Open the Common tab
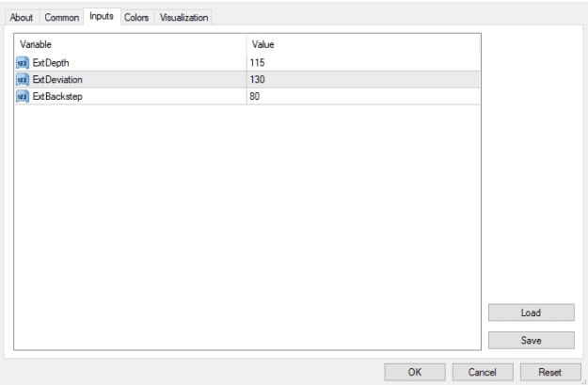Viewport: 588px width, 385px height. click(61, 17)
